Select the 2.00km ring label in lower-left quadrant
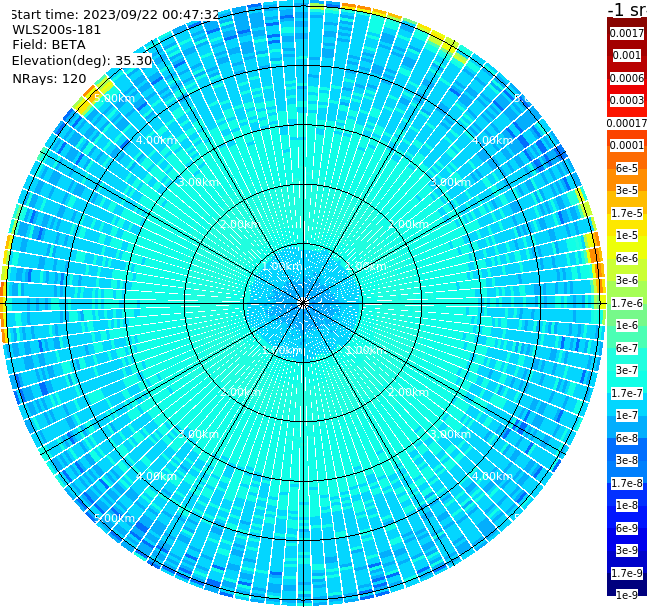 point(240,392)
